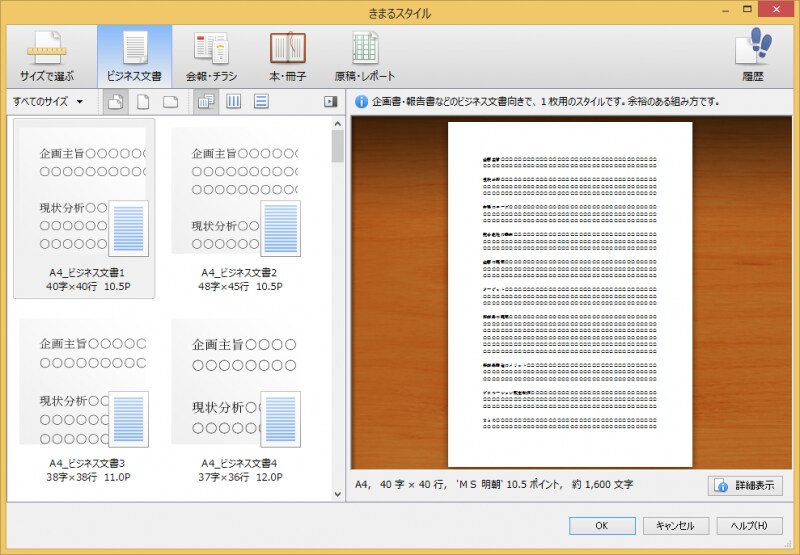Open ヘルプ(H) help button
800x555 pixels.
coord(749,525)
